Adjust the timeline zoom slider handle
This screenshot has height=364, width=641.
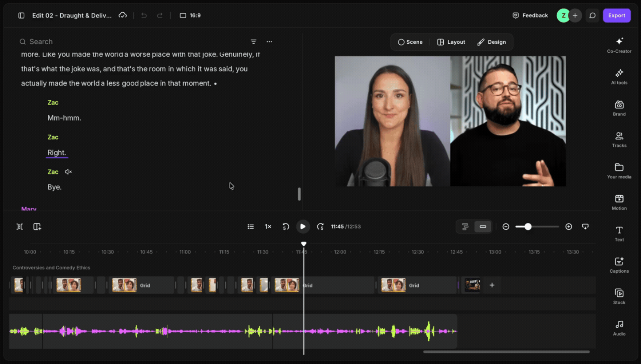[x=528, y=226]
